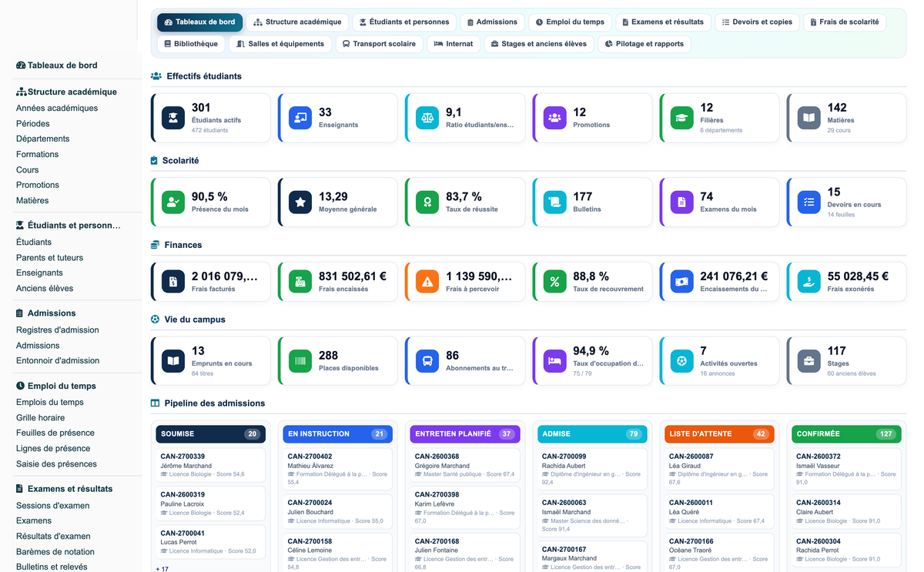The image size is (924, 572).
Task: Select the Salles et équipements tab
Action: pos(281,44)
